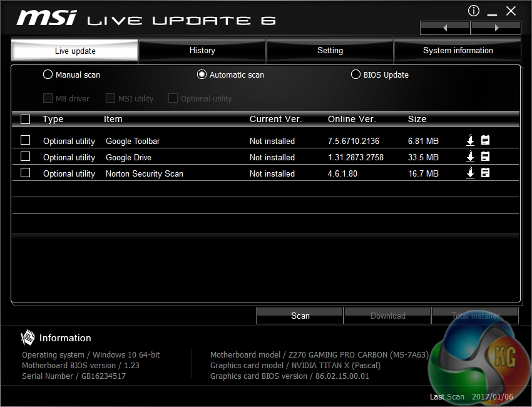Screen dimensions: 532x407
Task: Click the Current Ver. column header
Action: click(x=275, y=119)
